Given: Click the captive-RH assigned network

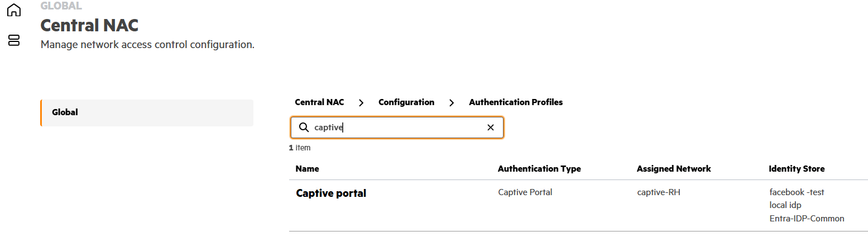Looking at the screenshot, I should 659,192.
